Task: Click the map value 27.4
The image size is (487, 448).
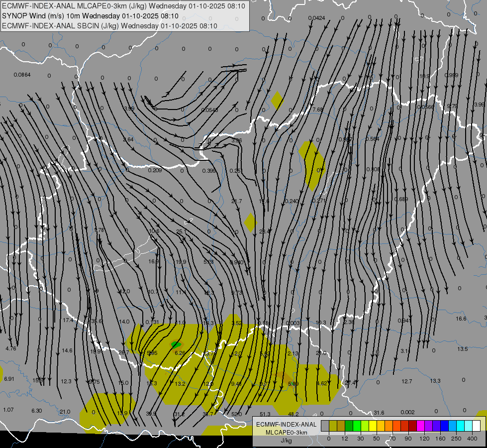Action: (350, 383)
